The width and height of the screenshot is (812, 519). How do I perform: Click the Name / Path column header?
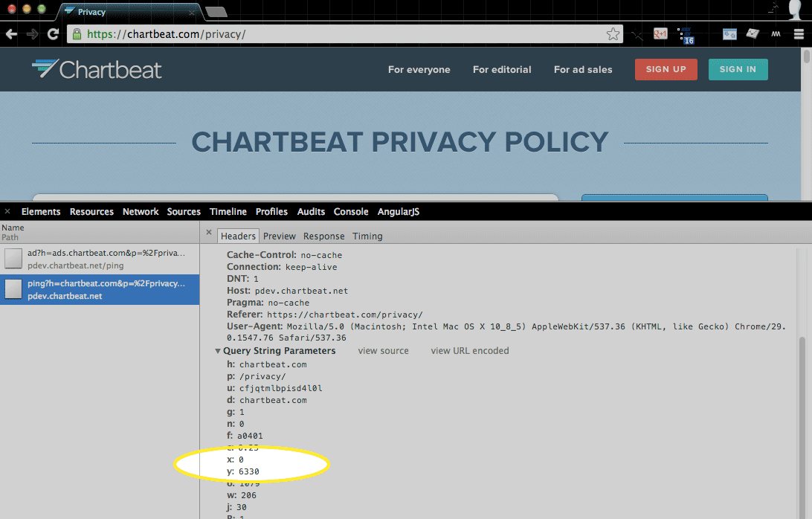(100, 232)
